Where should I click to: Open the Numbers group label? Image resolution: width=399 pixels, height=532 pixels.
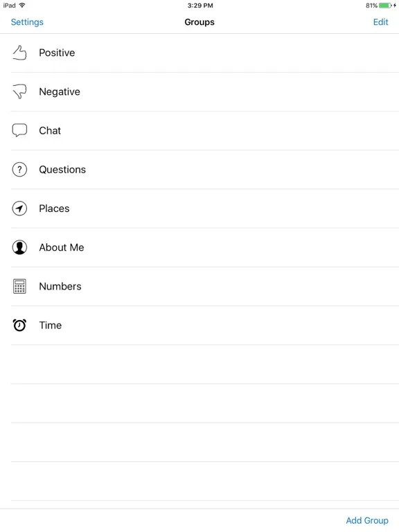pos(60,286)
